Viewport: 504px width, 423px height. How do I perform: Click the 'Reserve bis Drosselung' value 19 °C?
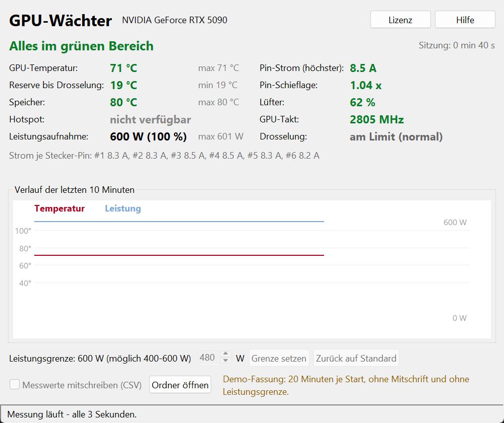point(123,85)
